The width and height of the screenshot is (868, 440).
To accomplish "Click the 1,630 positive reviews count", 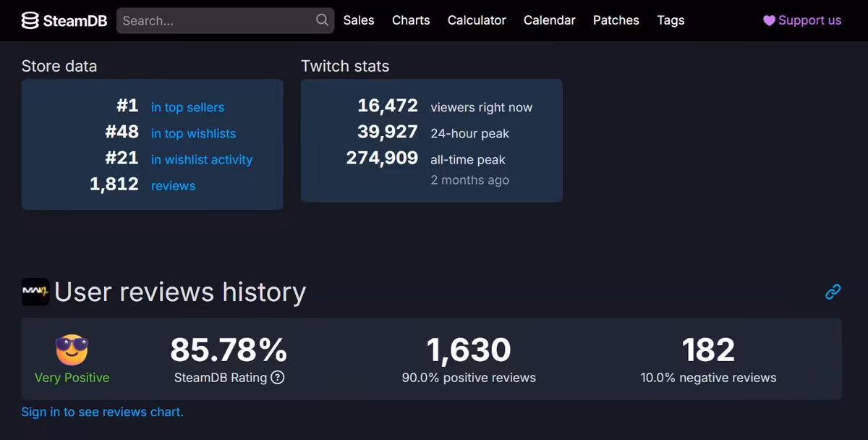I will 469,350.
